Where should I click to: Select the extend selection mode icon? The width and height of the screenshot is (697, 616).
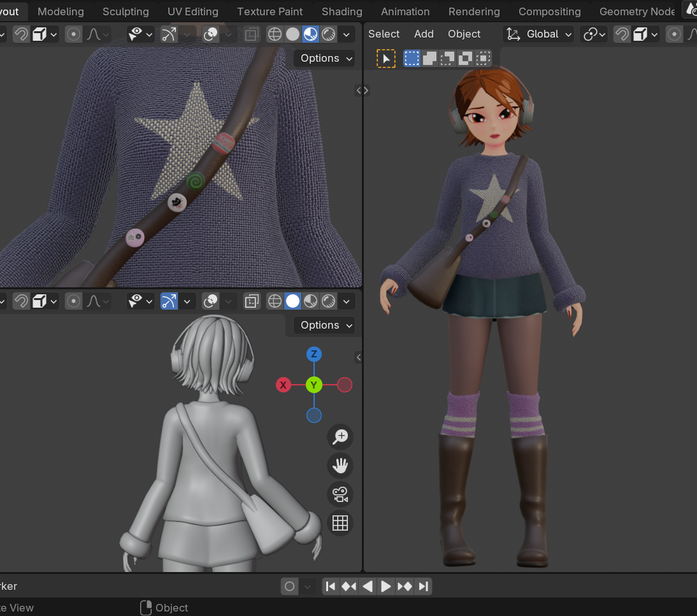point(429,58)
